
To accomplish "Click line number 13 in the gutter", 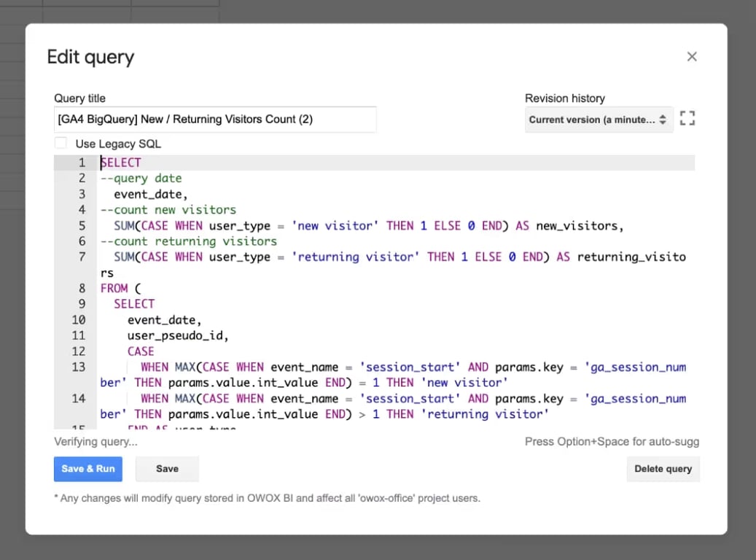I will click(x=79, y=367).
